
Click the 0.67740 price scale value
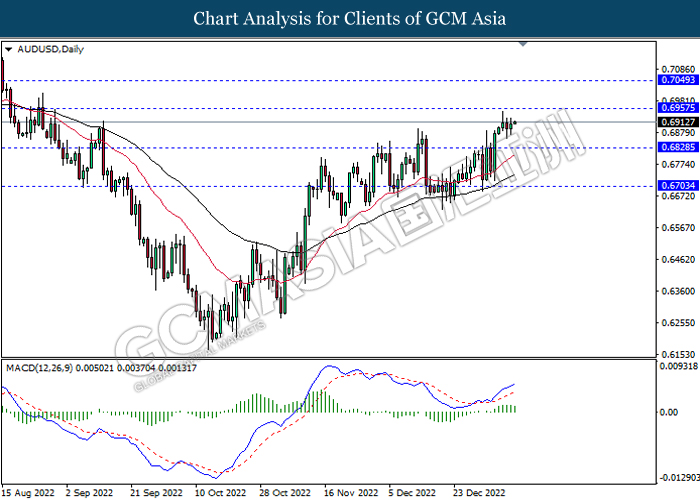pos(678,164)
